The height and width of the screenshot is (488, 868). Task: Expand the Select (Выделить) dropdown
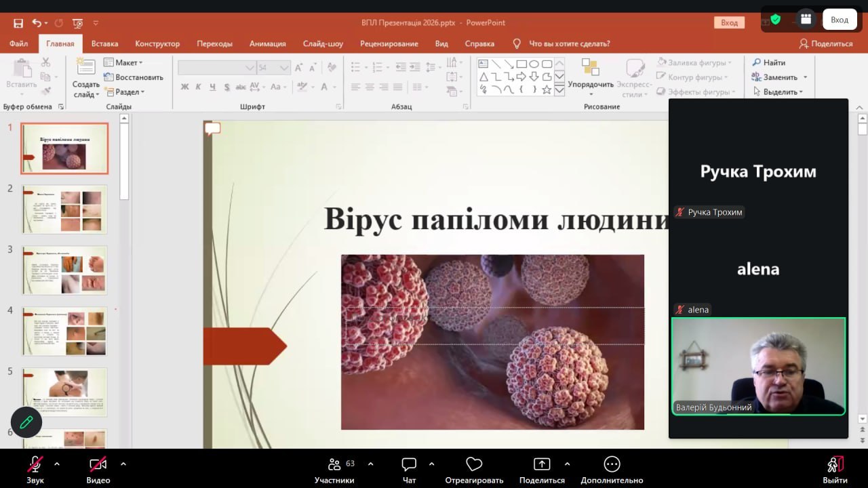783,92
